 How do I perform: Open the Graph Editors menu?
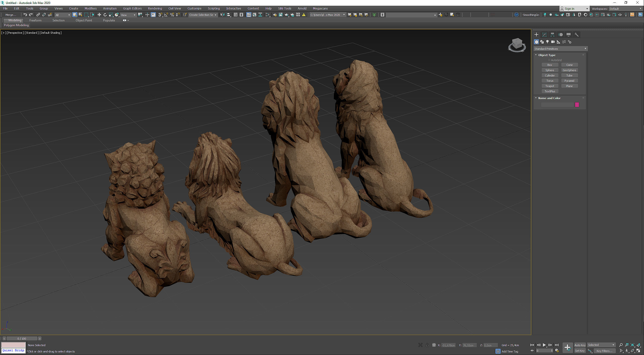(x=132, y=9)
